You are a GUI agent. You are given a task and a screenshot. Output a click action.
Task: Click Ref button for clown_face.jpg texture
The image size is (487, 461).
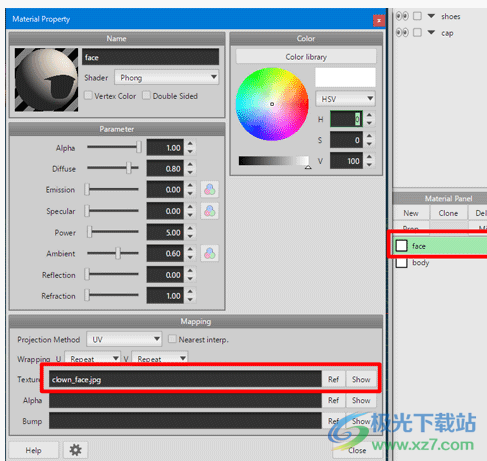point(333,379)
